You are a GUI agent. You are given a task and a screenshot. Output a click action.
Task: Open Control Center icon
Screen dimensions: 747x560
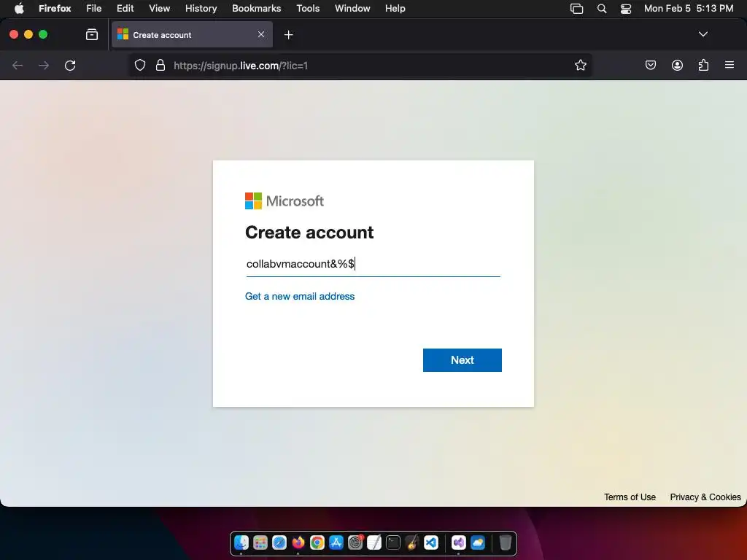pos(625,9)
